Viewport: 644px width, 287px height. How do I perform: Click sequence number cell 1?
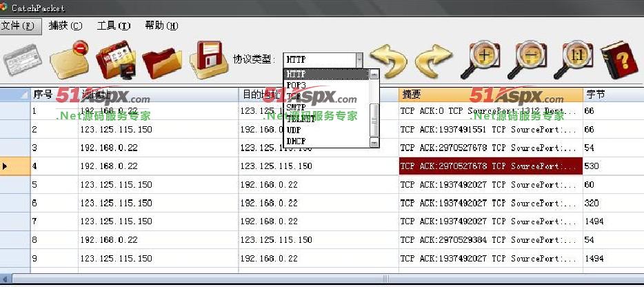(54, 111)
